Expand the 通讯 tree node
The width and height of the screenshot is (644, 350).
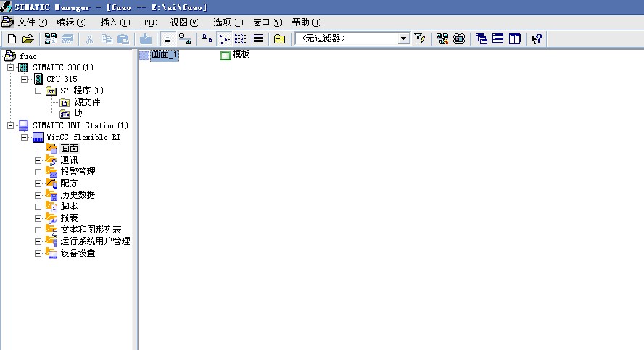point(38,160)
